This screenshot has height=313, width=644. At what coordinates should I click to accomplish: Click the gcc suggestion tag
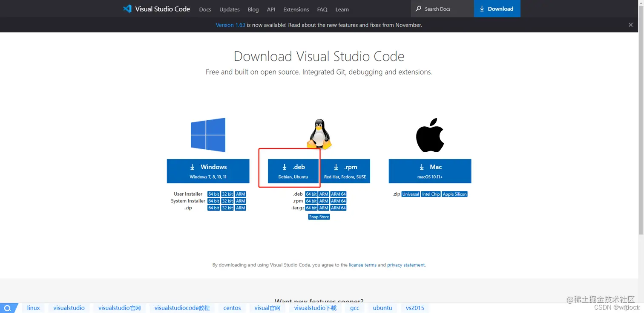pos(355,308)
